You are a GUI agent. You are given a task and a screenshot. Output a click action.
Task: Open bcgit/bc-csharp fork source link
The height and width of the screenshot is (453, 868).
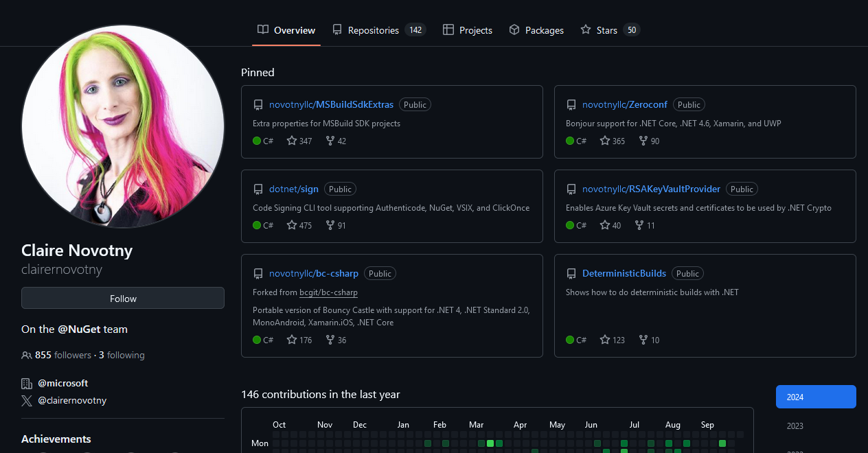coord(328,292)
